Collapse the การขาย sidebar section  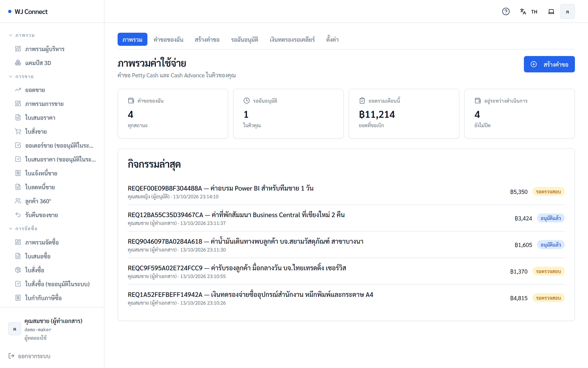click(x=21, y=76)
